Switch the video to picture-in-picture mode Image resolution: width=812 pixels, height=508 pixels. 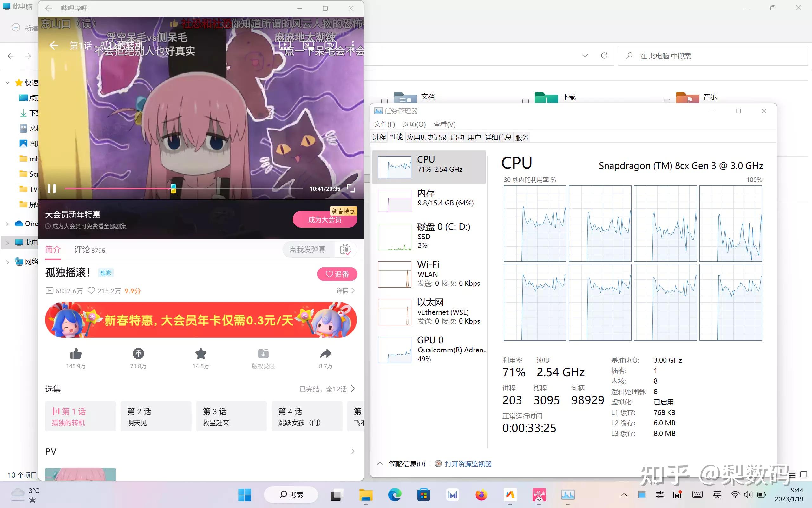(308, 45)
